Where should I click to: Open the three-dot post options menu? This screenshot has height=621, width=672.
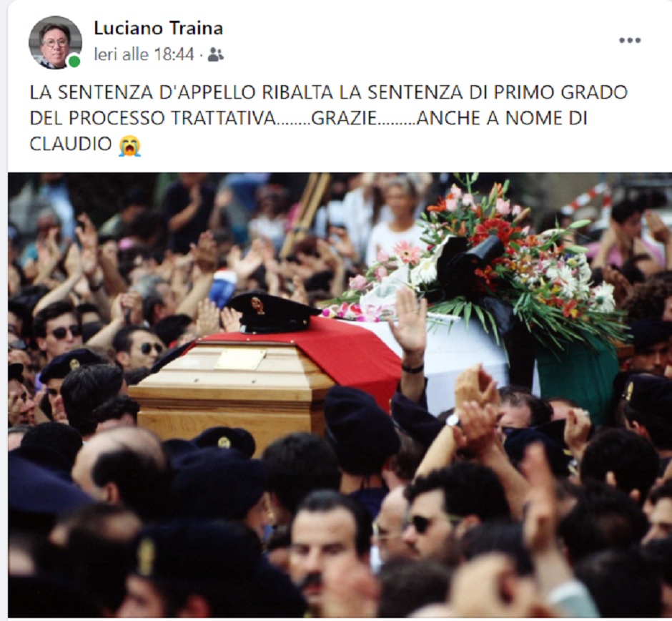[630, 40]
